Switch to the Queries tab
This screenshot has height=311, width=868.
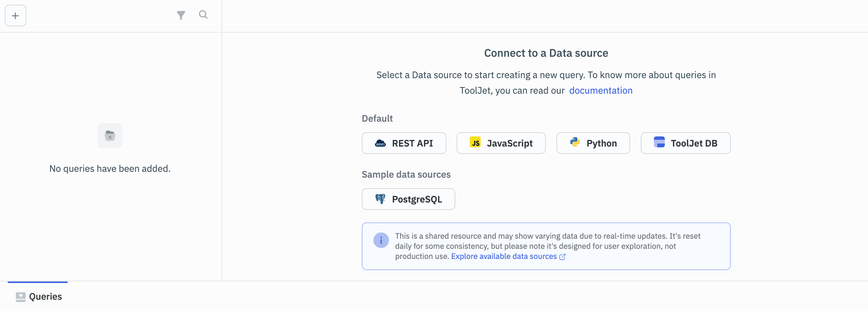(x=45, y=297)
